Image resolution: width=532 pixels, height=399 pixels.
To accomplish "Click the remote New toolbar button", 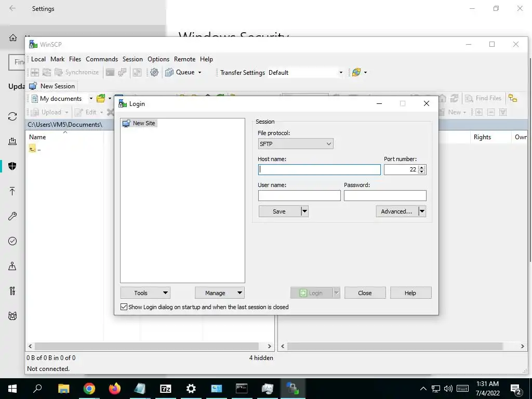I will click(453, 112).
